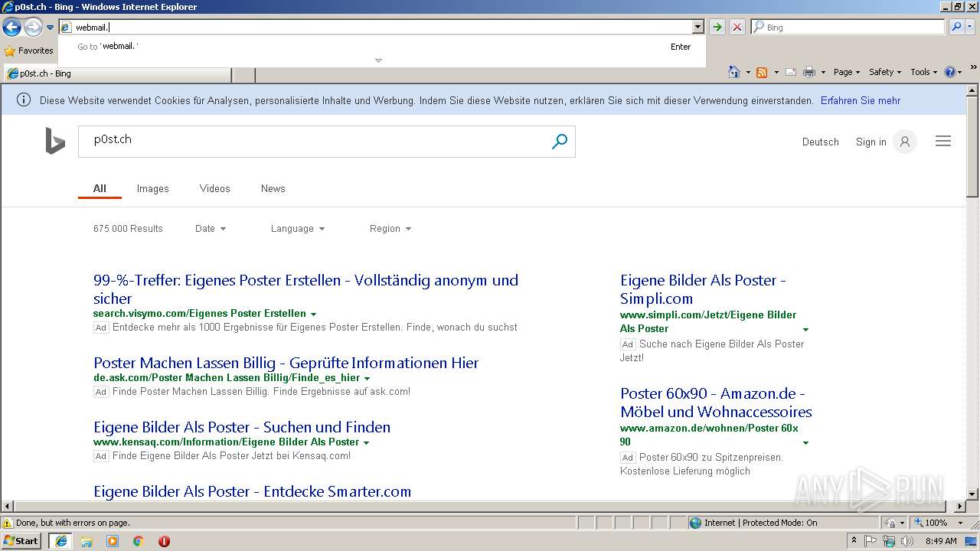Open the Favorites star button
Image resolution: width=980 pixels, height=551 pixels.
coord(29,51)
